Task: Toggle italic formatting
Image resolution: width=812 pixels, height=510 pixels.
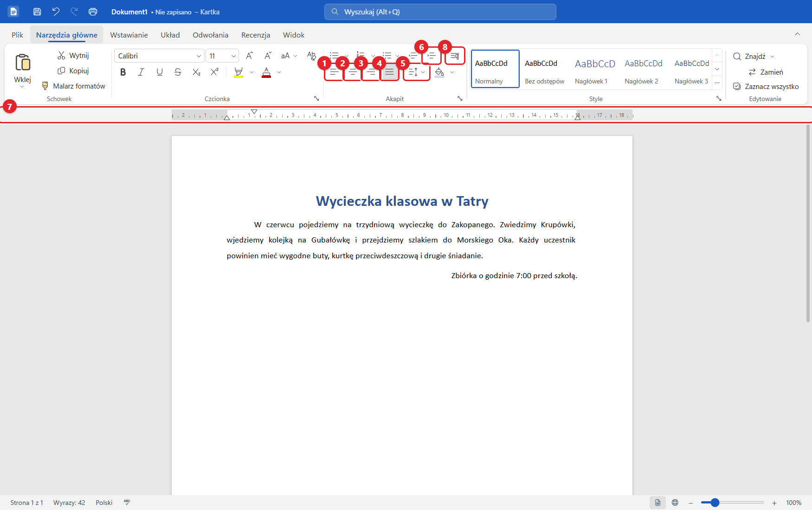Action: point(141,72)
